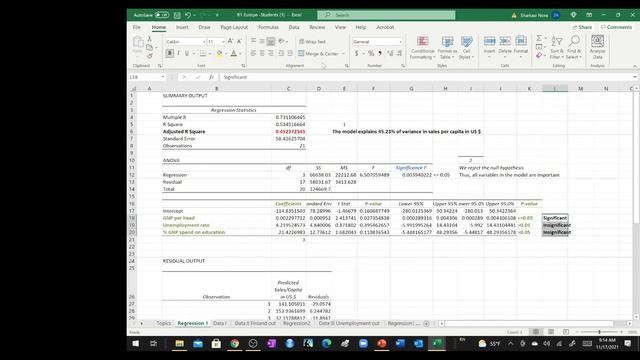Click Decrease Decimal icon
The width and height of the screenshot is (640, 360).
click(399, 53)
